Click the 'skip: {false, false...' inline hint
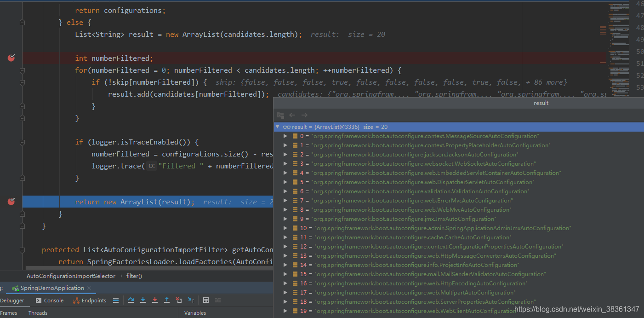The image size is (644, 318). coord(391,82)
